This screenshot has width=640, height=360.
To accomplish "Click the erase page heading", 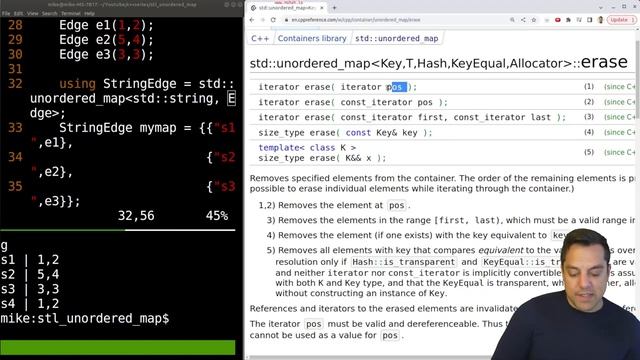I will pos(439,62).
